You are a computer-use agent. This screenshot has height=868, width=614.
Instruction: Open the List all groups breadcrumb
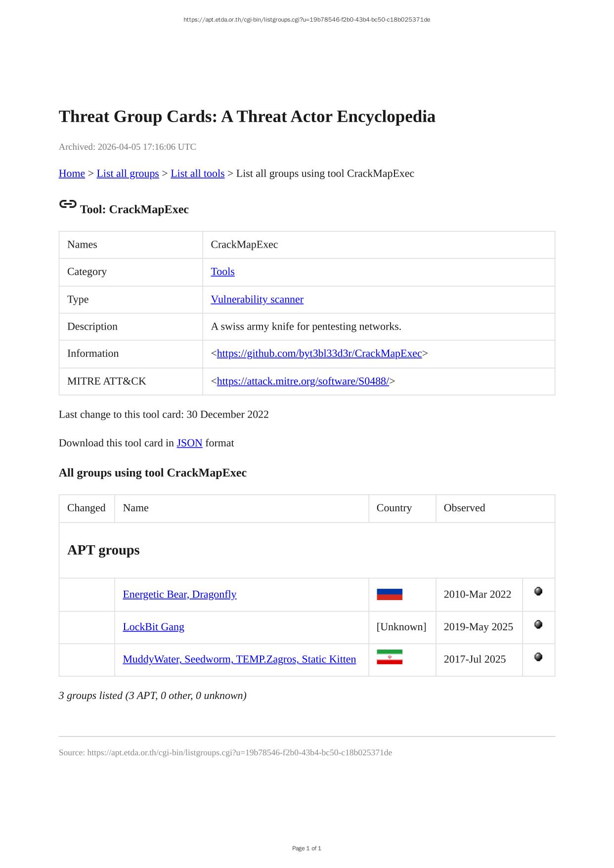[128, 174]
